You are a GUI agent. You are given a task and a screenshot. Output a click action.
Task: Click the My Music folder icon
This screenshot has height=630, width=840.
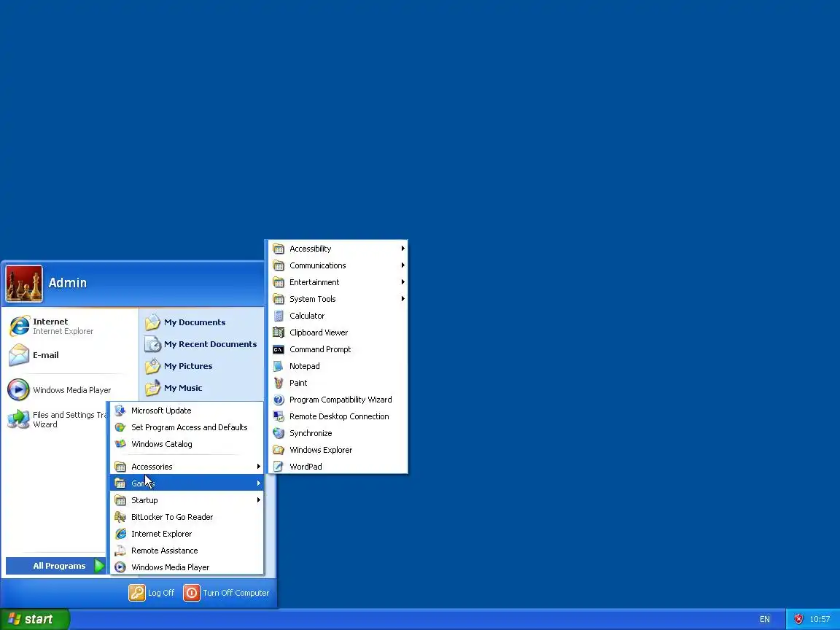click(152, 388)
